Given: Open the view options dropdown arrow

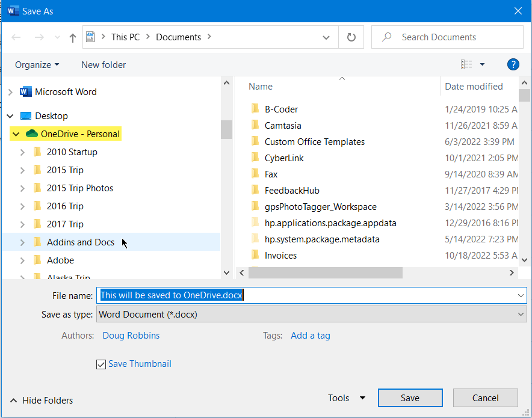Looking at the screenshot, I should (x=482, y=64).
